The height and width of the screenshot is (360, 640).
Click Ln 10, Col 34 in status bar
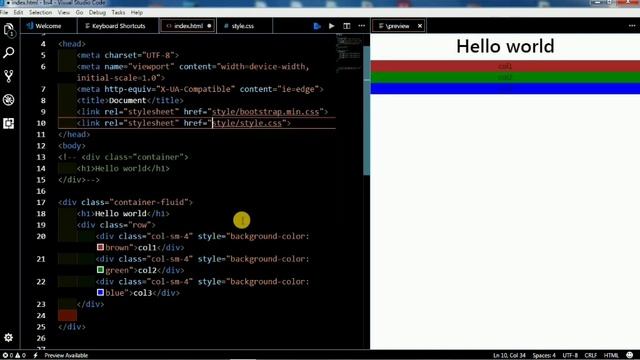pyautogui.click(x=509, y=356)
